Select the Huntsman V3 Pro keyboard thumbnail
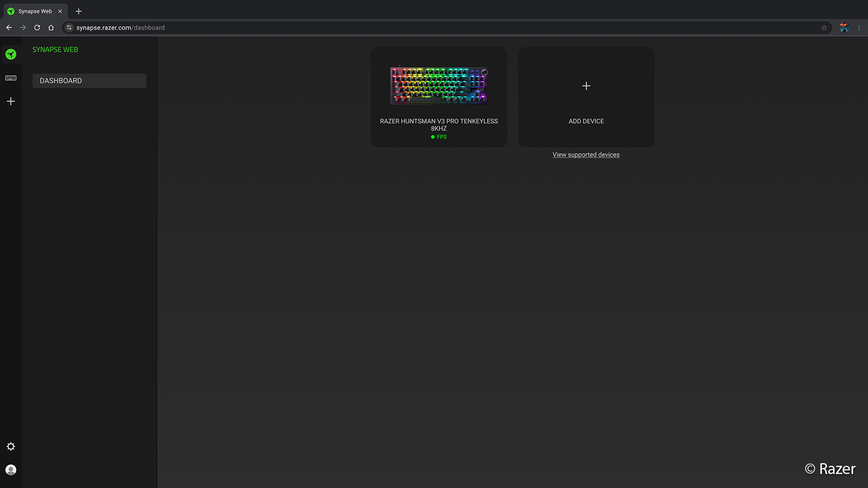This screenshot has height=488, width=868. (439, 86)
